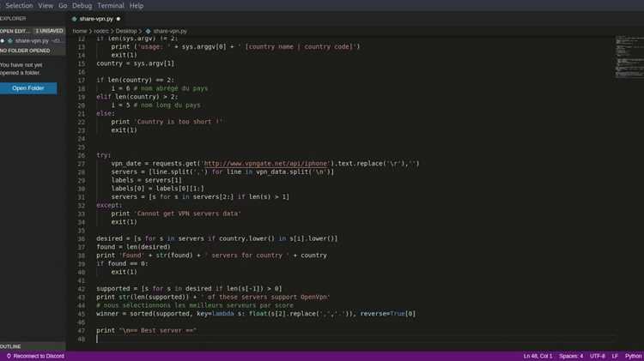Click the 'Country is too short !' string
This screenshot has height=361, width=644.
pyautogui.click(x=179, y=122)
